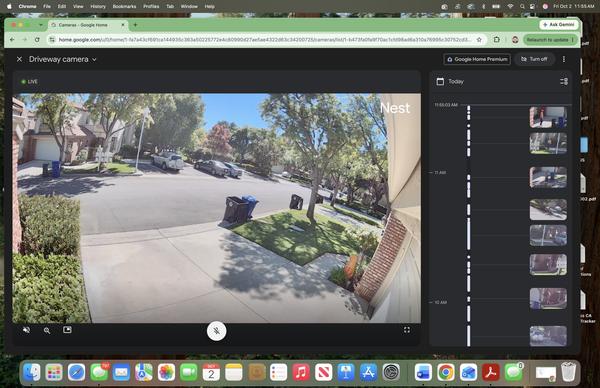600x388 pixels.
Task: Open the Chrome extensions puzzle icon
Action: tap(497, 39)
